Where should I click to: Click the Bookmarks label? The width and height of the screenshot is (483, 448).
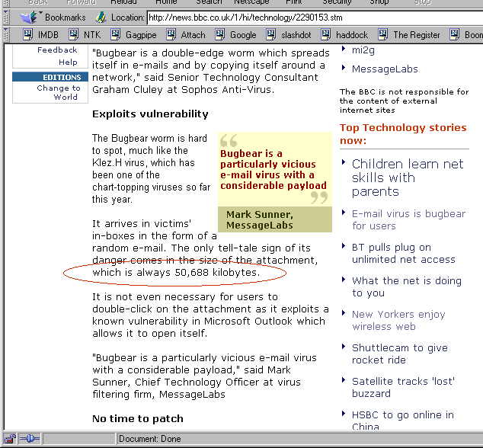tap(66, 18)
